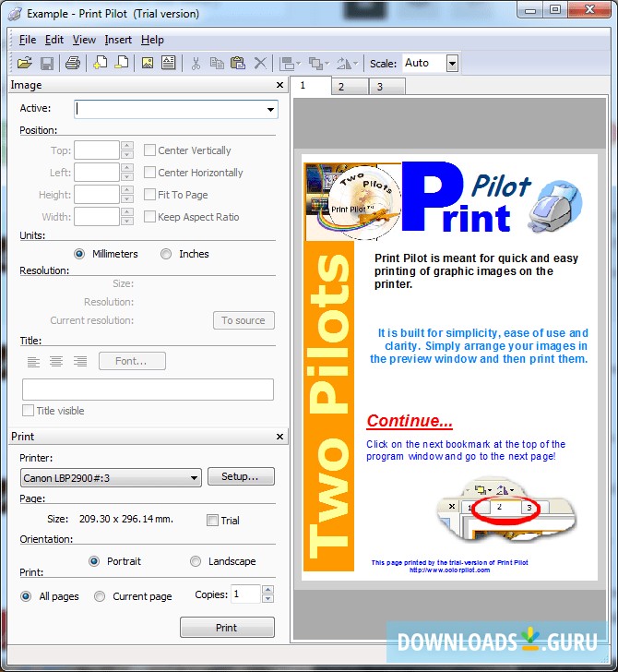This screenshot has height=672, width=618.
Task: Click the Copy icon in the toolbar
Action: click(x=217, y=64)
